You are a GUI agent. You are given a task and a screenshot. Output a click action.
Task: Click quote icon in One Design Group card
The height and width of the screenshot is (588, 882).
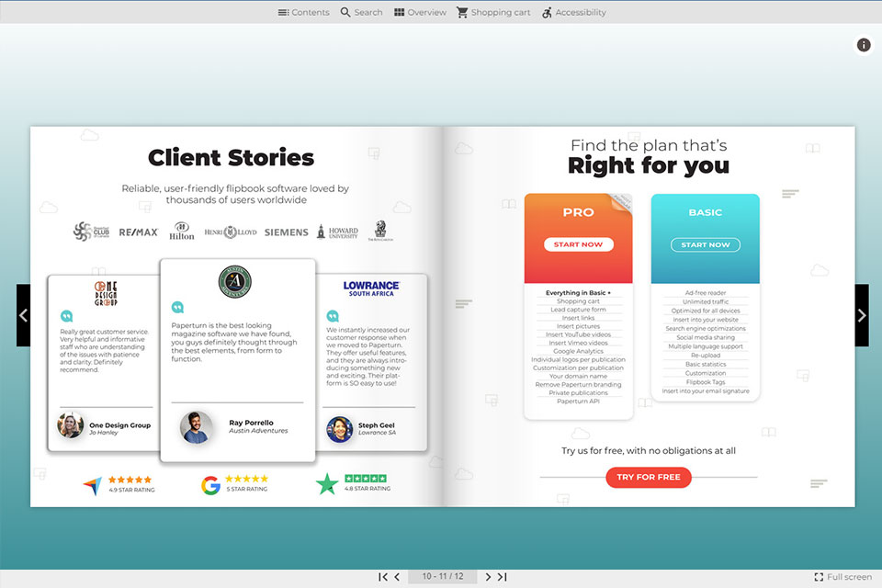(x=66, y=316)
